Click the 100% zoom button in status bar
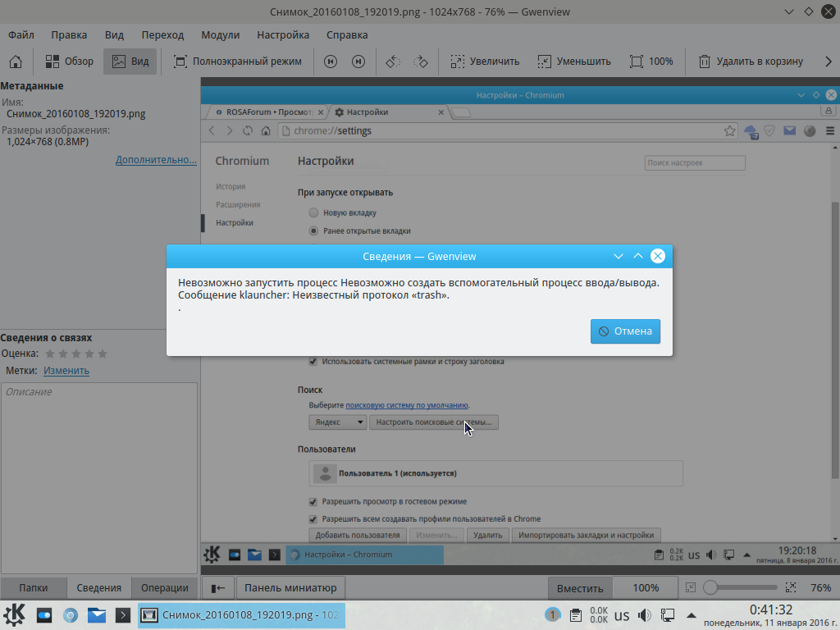This screenshot has height=630, width=840. click(646, 588)
